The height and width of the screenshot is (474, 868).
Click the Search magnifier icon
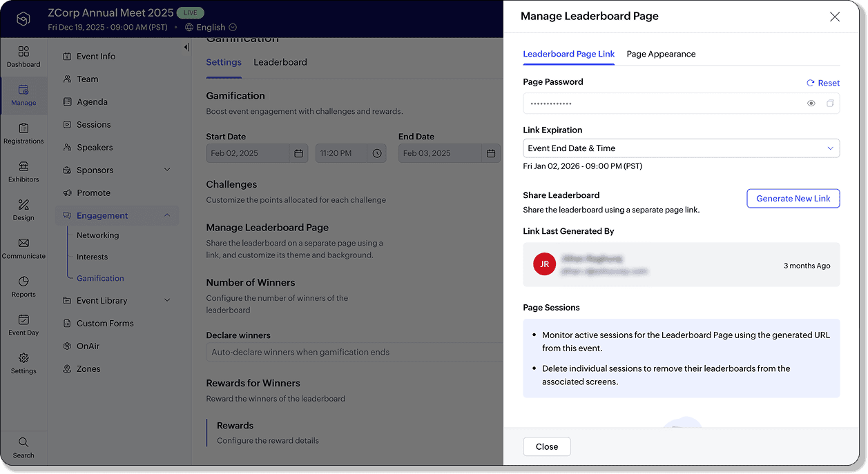pyautogui.click(x=23, y=442)
